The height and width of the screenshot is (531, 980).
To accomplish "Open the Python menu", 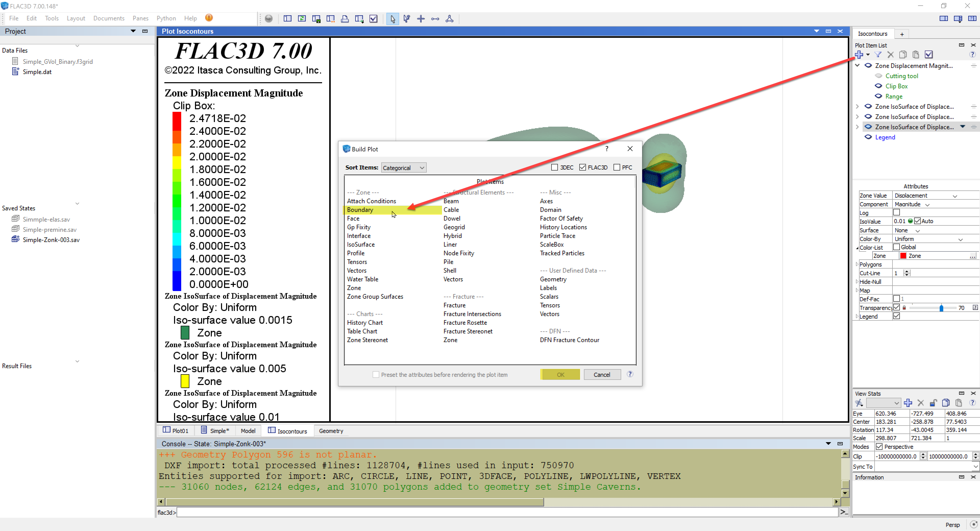I will pos(166,18).
